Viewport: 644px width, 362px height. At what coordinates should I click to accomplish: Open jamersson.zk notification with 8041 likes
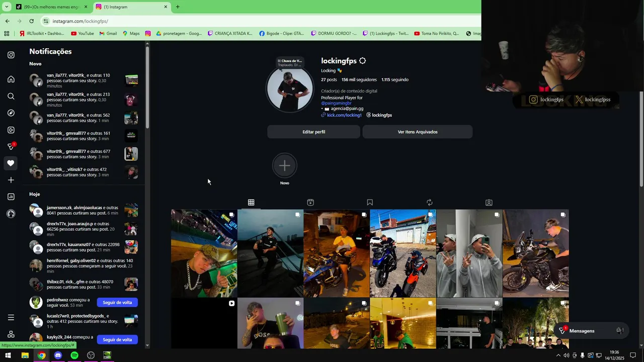(84, 210)
